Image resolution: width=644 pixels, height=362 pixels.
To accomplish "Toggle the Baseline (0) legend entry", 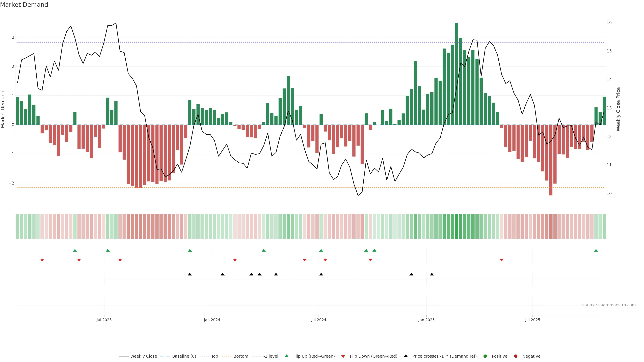I will click(184, 356).
